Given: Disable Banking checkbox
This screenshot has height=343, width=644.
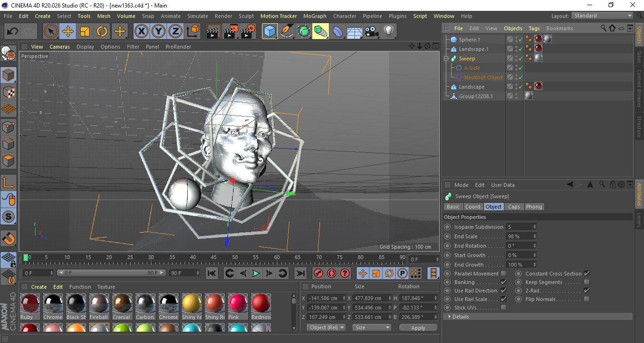Looking at the screenshot, I should pos(503,282).
